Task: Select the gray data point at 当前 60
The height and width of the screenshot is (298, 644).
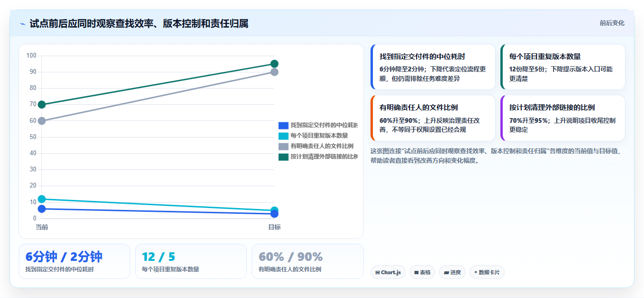Action: tap(42, 121)
